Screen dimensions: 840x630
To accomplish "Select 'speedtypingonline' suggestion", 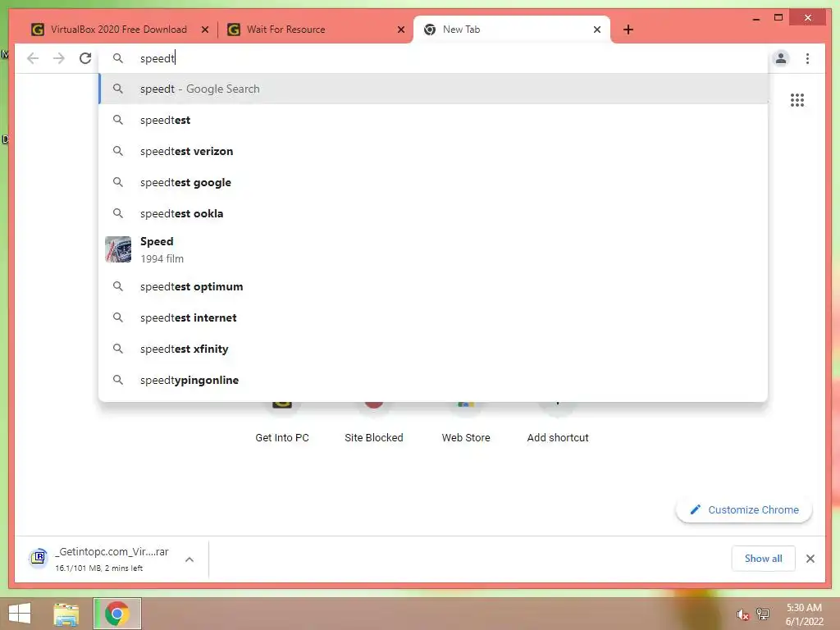I will [x=433, y=380].
